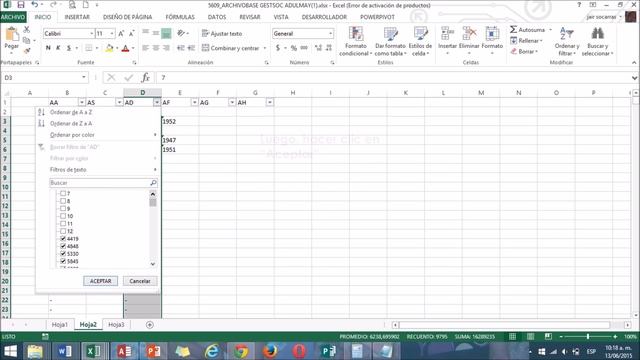The height and width of the screenshot is (360, 640).
Task: Click the Cut scissors icon
Action: tap(27, 30)
